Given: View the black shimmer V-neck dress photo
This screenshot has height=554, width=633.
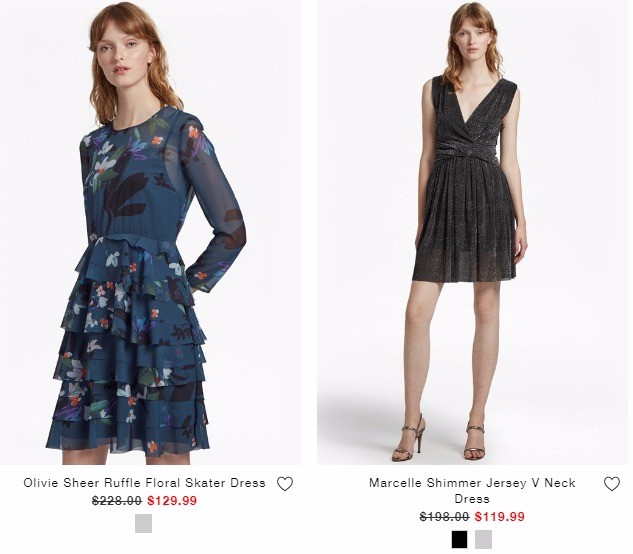Looking at the screenshot, I should [x=473, y=232].
